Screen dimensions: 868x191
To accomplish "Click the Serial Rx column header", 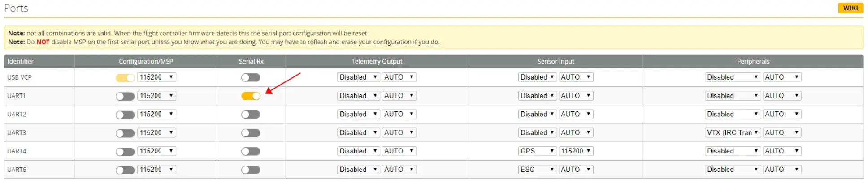I will coord(251,61).
